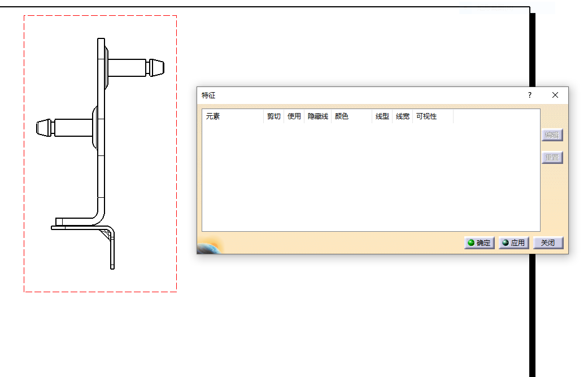Click the 编辑 (Edit) button

click(x=552, y=135)
